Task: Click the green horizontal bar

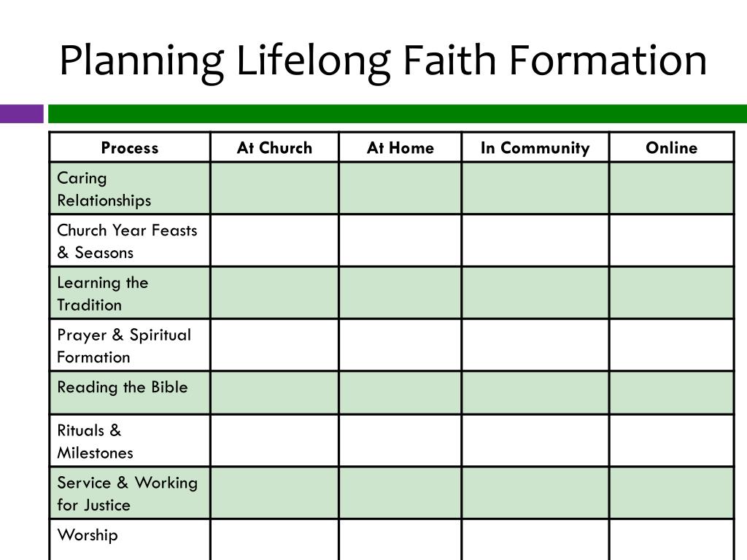Action: pos(398,114)
